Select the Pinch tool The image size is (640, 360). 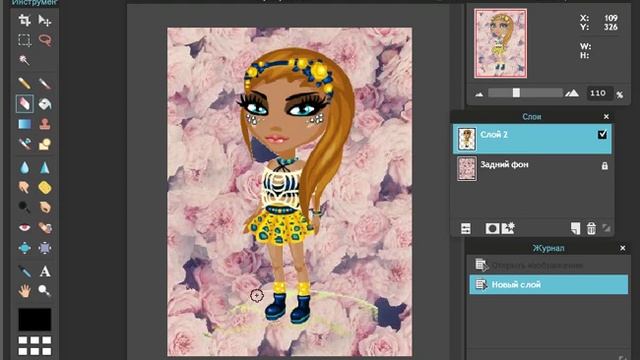click(x=45, y=247)
